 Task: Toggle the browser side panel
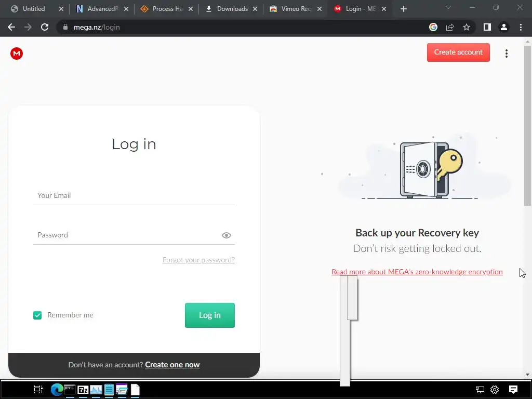point(487,27)
